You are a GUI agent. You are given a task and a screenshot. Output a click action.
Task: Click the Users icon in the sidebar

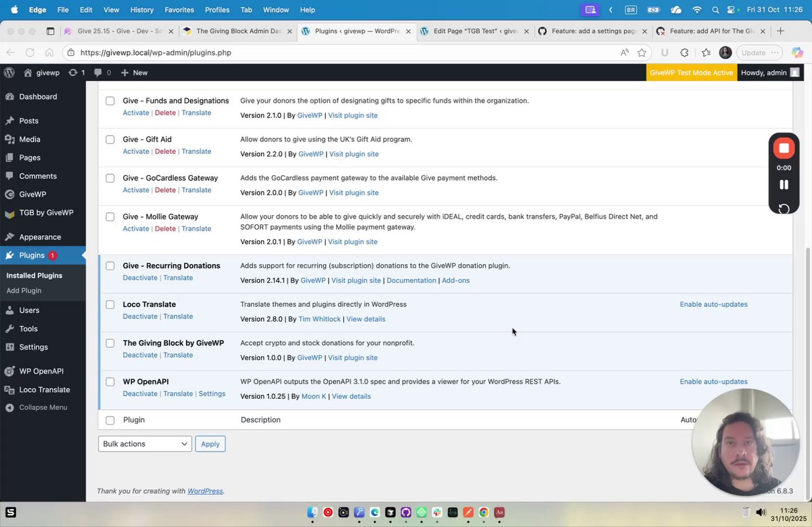coord(10,310)
